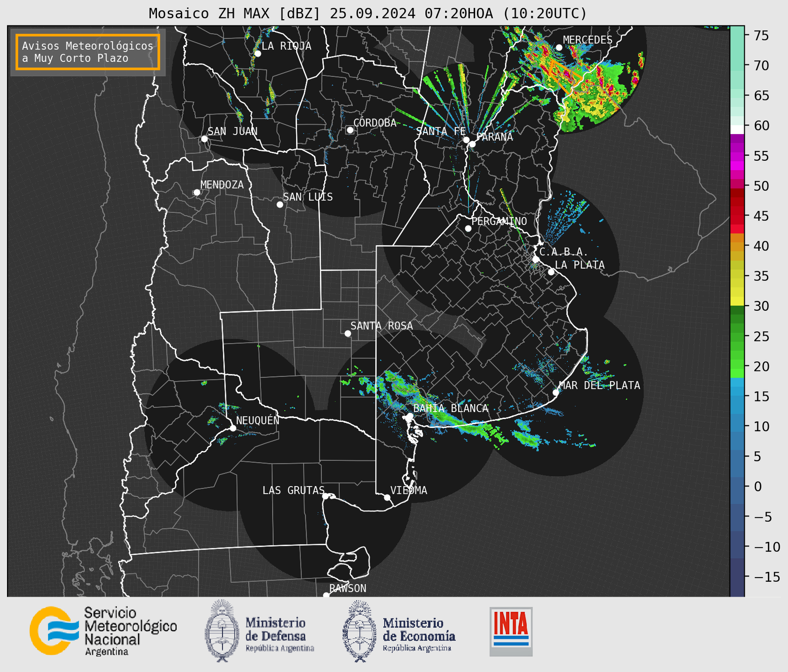
Task: Click the white 60 dBZ band on the colorbar
Action: pyautogui.click(x=737, y=129)
